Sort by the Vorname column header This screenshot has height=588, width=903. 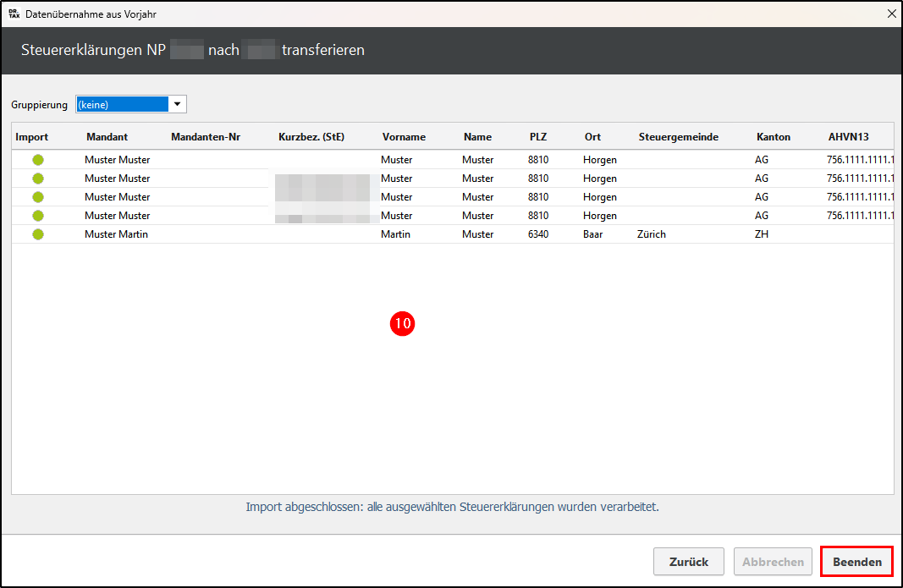[404, 137]
